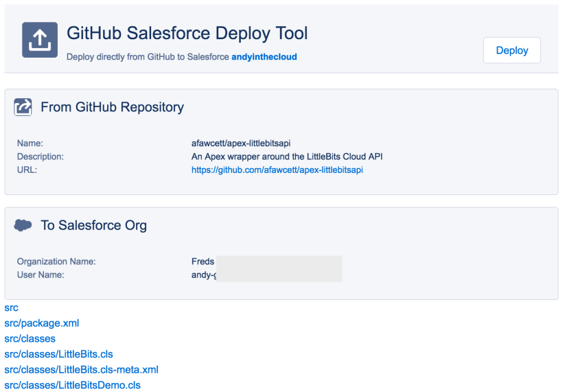Click the 'To Salesforce Org' heading
The height and width of the screenshot is (392, 563).
(x=93, y=225)
